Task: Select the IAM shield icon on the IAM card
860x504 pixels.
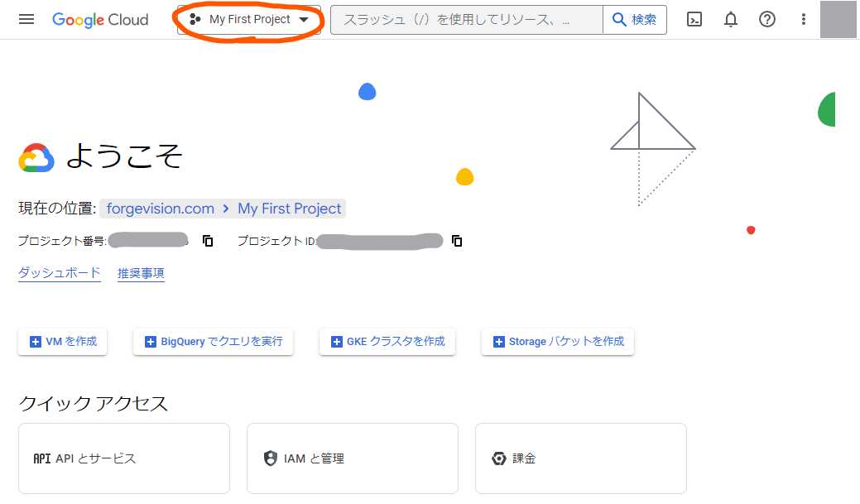Action: click(271, 458)
